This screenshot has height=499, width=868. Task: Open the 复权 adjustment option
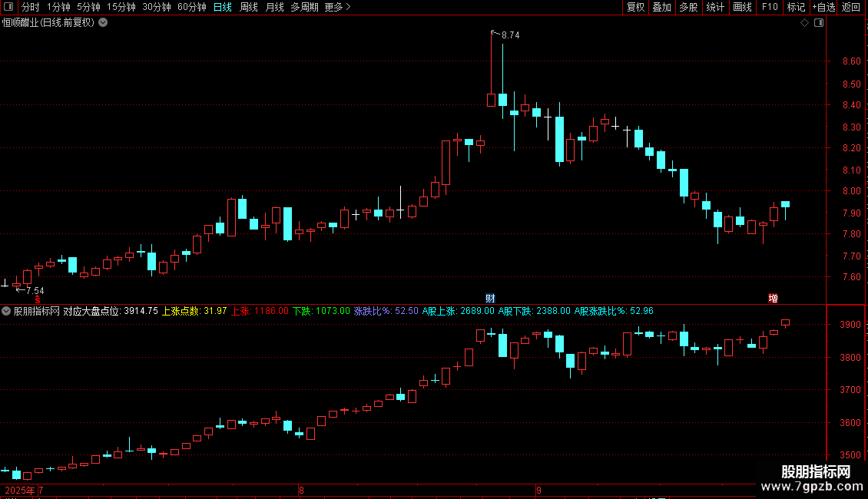click(x=635, y=7)
